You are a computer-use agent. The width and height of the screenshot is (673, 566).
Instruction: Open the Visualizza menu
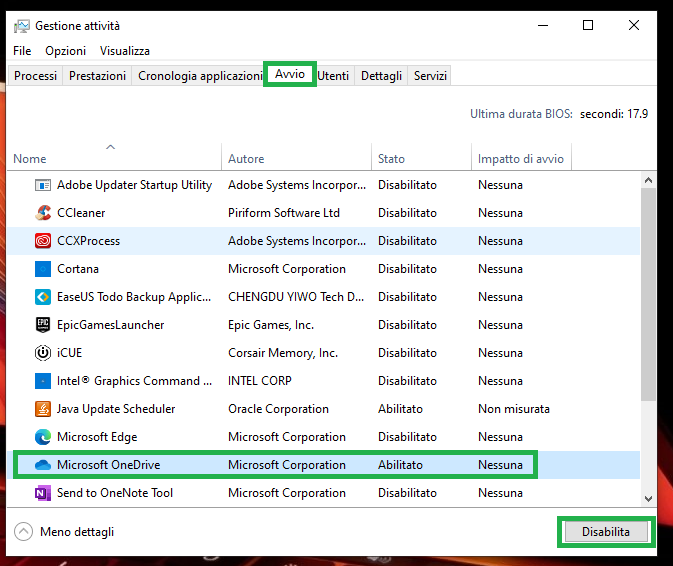(124, 51)
